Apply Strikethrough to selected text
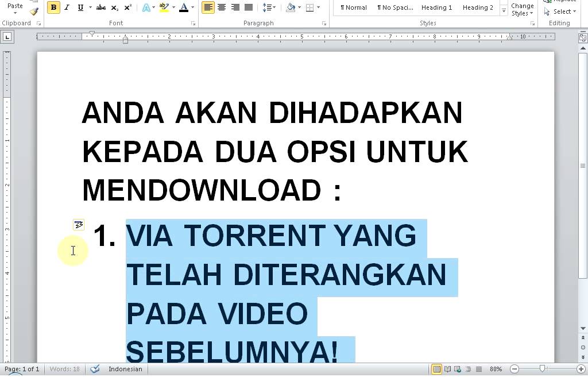Screen dimensions: 588x377 click(x=101, y=7)
